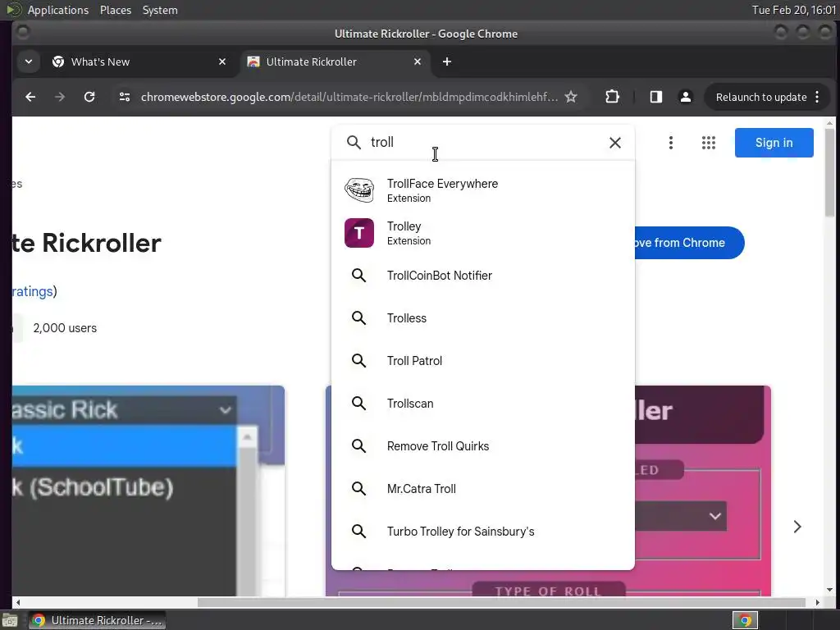This screenshot has width=840, height=630.
Task: Close the What's New tab
Action: point(222,62)
